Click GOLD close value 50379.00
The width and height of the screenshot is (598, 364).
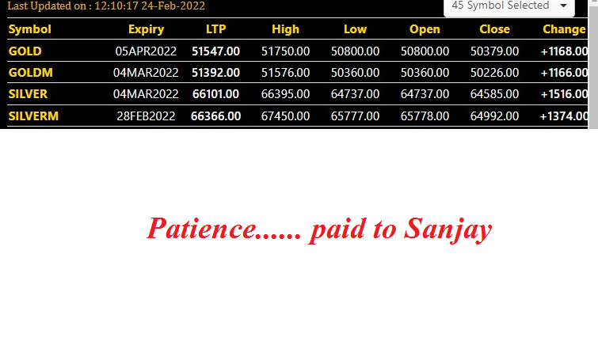pos(495,51)
